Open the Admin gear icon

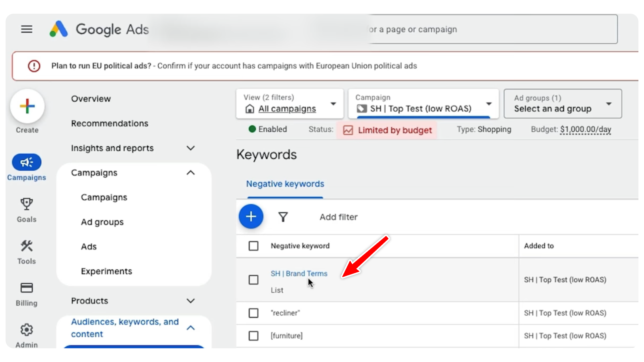point(27,330)
